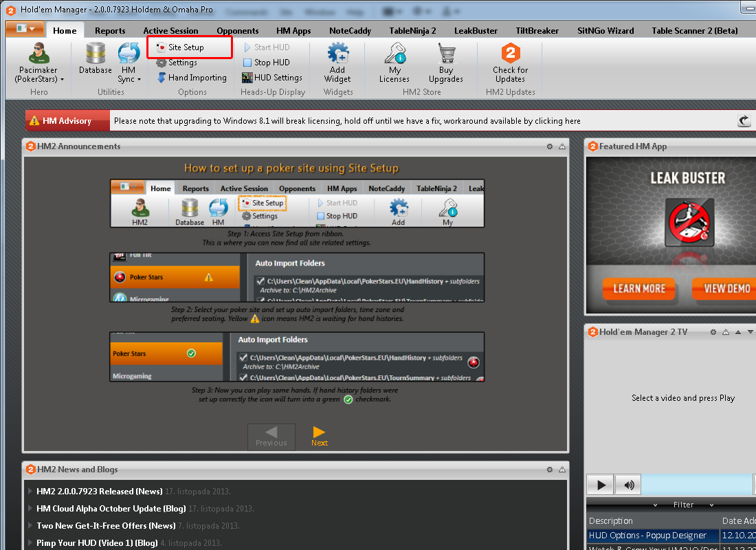756x550 pixels.
Task: Open HUD Settings
Action: click(272, 78)
